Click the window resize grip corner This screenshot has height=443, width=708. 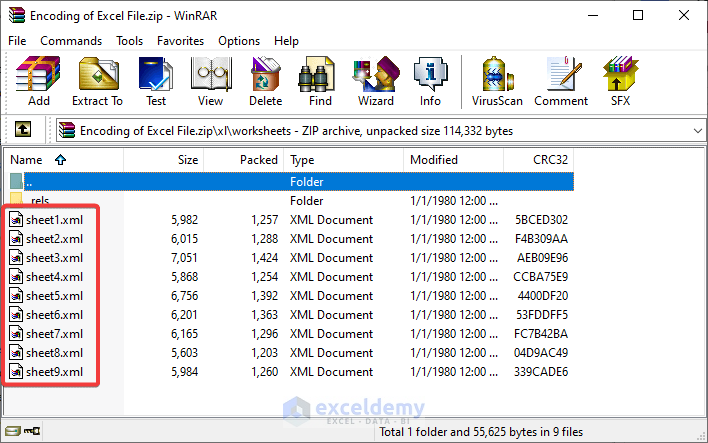coord(701,436)
